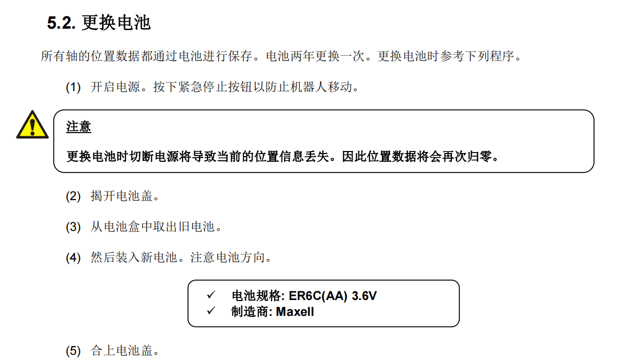Click the step number (3) marker
The width and height of the screenshot is (632, 364).
73,227
